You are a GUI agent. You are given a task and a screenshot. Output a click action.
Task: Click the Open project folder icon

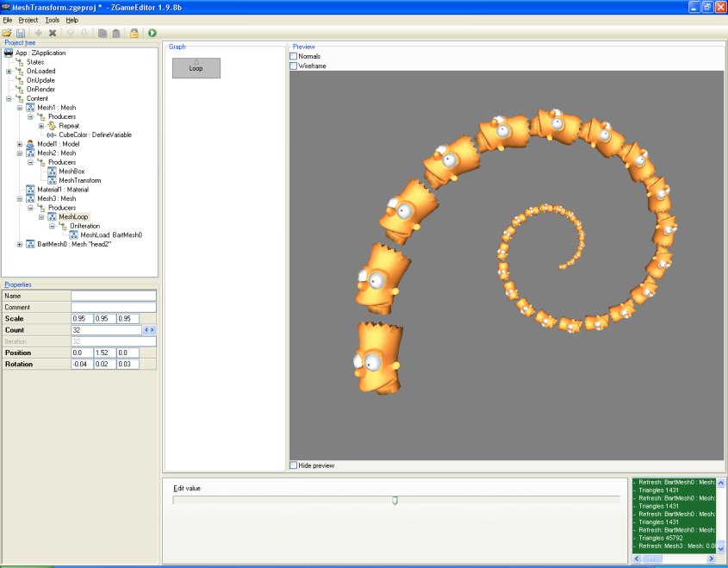pyautogui.click(x=7, y=33)
